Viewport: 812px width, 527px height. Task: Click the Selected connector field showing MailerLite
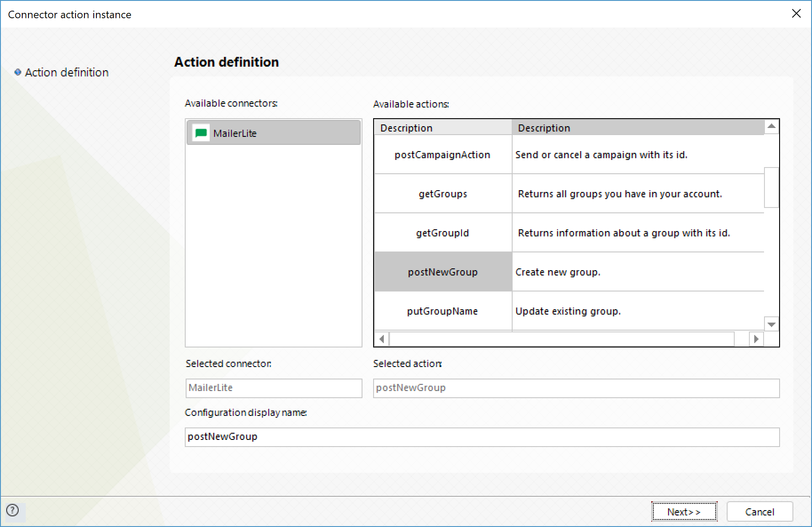(274, 388)
